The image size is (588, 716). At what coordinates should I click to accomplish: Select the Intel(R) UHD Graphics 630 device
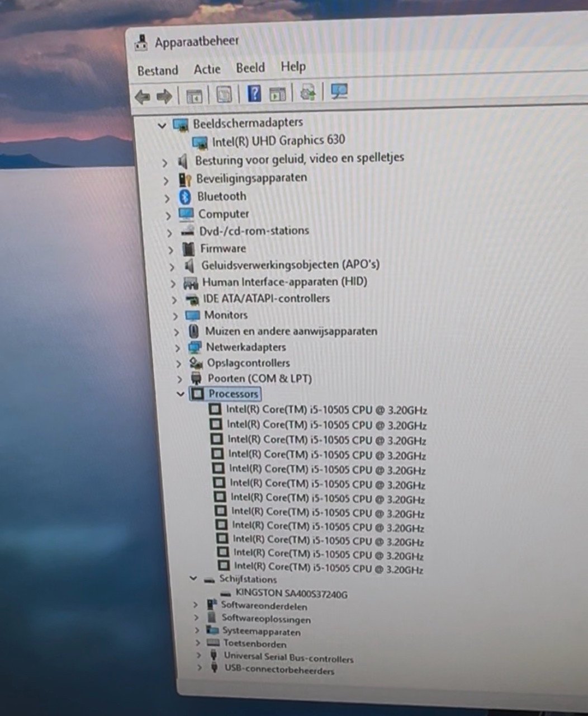(x=278, y=141)
